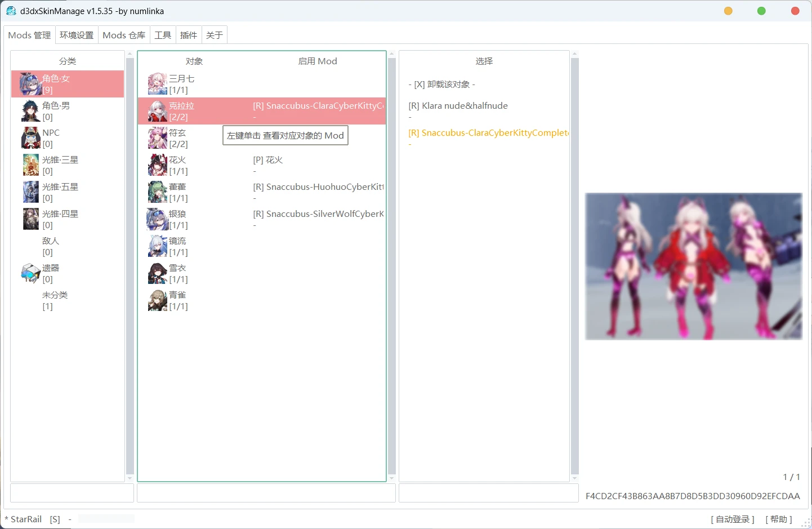Select the 角色·男 category avatar icon
Screen dimensions: 812x529
click(30, 111)
